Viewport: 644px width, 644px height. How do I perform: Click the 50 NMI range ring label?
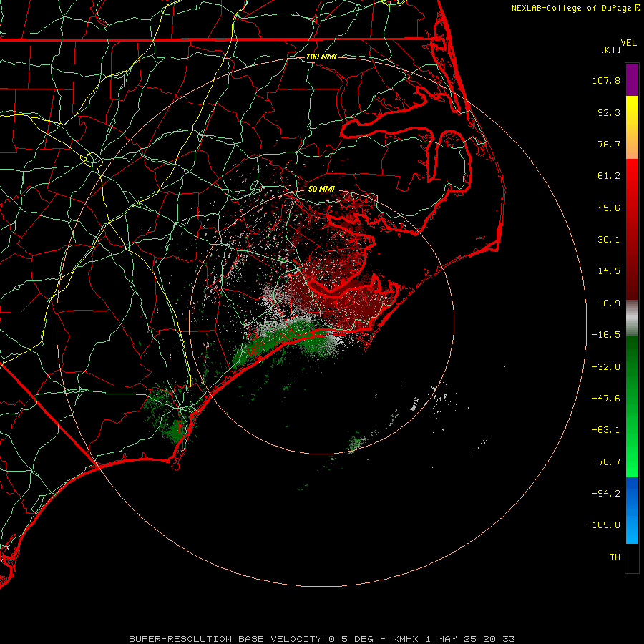coord(321,190)
